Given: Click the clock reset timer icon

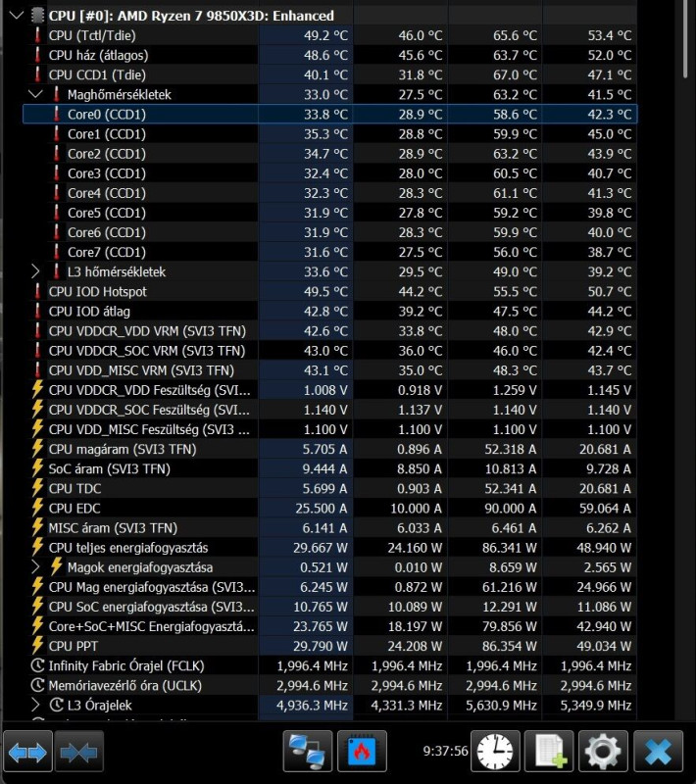Looking at the screenshot, I should click(x=495, y=751).
